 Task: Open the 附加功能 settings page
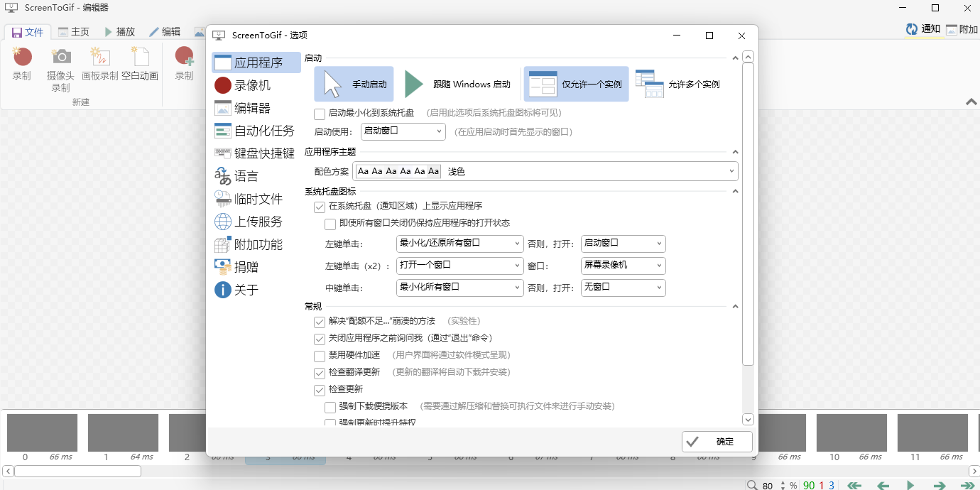[x=256, y=244]
